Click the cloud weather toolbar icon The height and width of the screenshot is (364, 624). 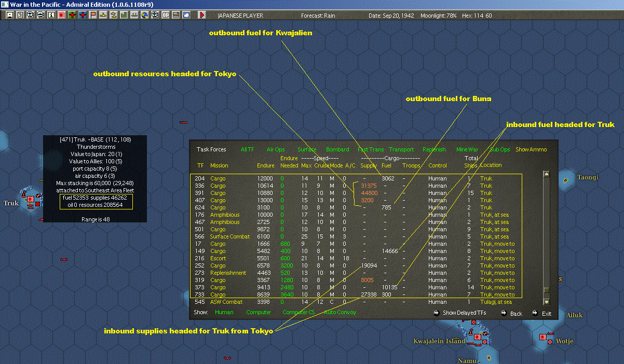[186, 15]
